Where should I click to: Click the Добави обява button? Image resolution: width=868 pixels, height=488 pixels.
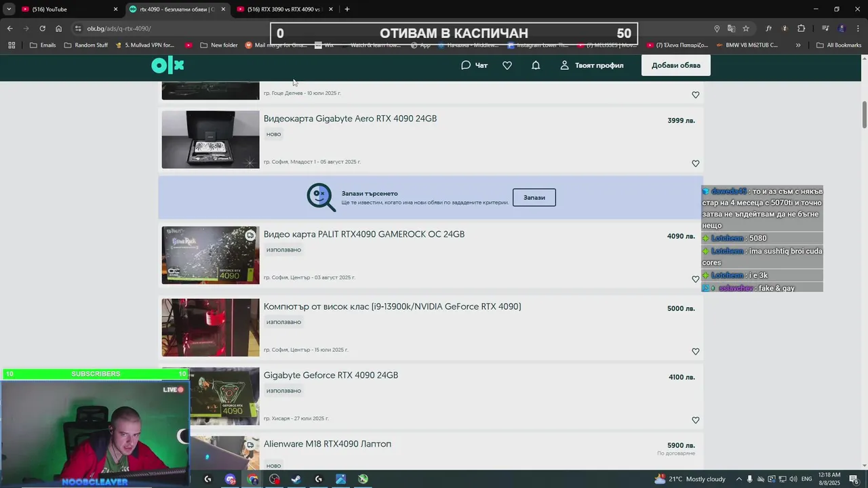tap(676, 65)
